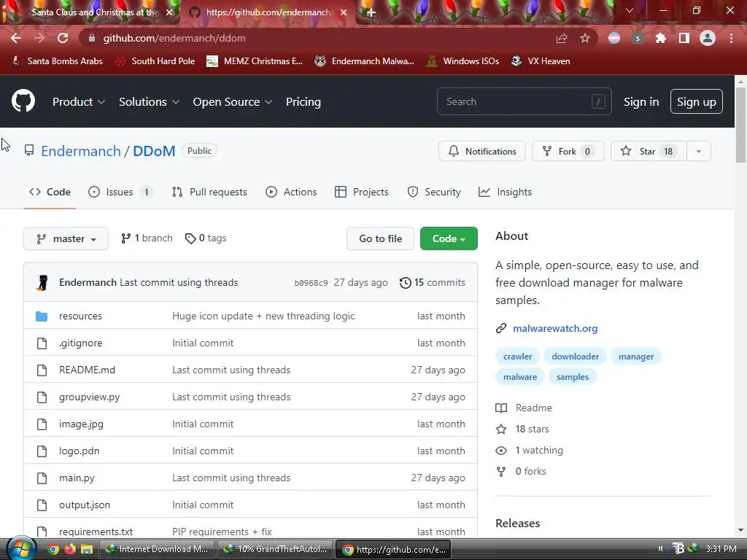This screenshot has height=560, width=747.
Task: Bookmark this page with star icon
Action: (584, 38)
